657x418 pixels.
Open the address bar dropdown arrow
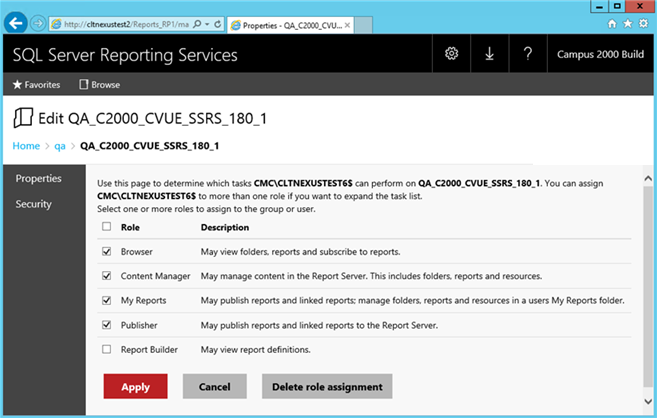pos(207,24)
